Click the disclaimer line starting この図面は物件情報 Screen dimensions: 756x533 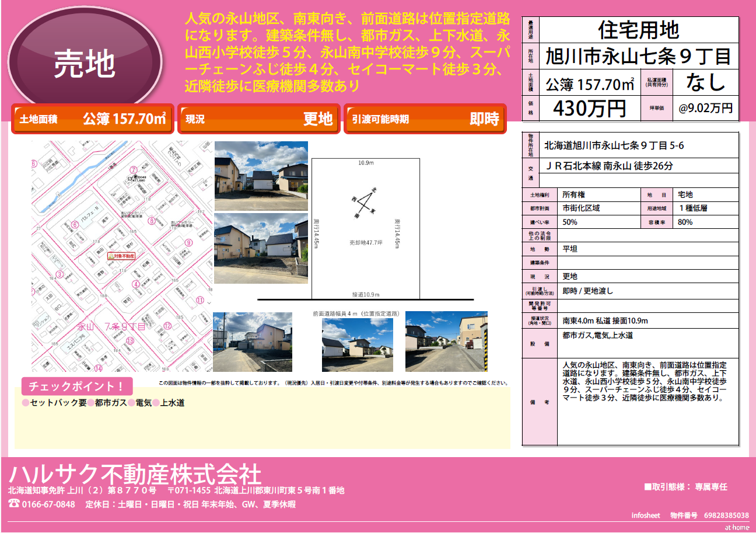click(x=333, y=383)
